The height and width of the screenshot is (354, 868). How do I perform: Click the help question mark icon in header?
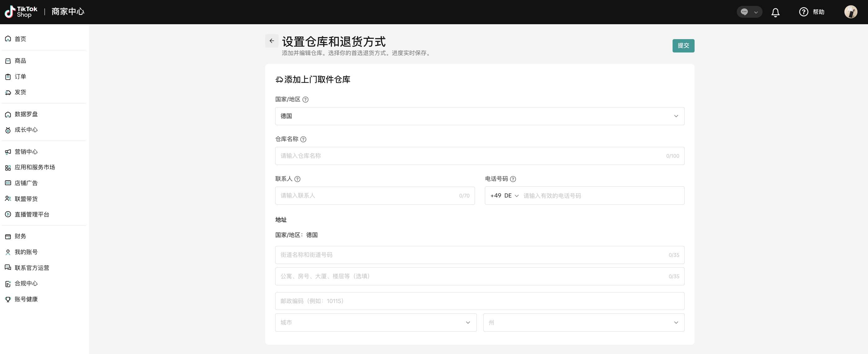tap(803, 12)
